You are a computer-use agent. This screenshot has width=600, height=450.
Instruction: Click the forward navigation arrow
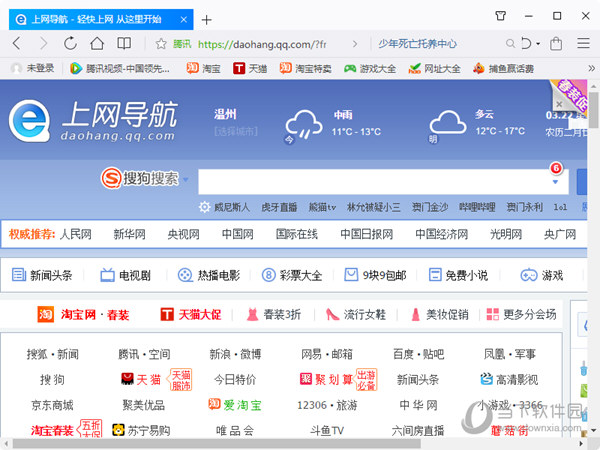click(44, 44)
